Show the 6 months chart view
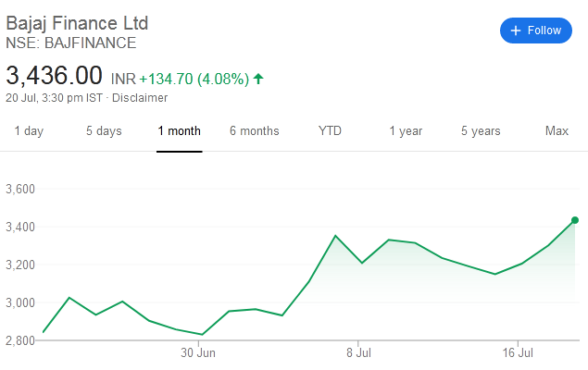 tap(255, 131)
